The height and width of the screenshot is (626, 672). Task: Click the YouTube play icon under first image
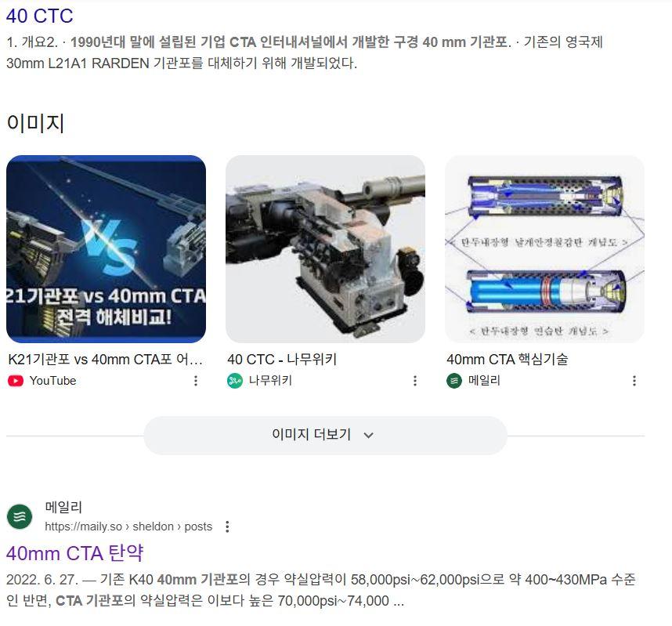click(16, 381)
